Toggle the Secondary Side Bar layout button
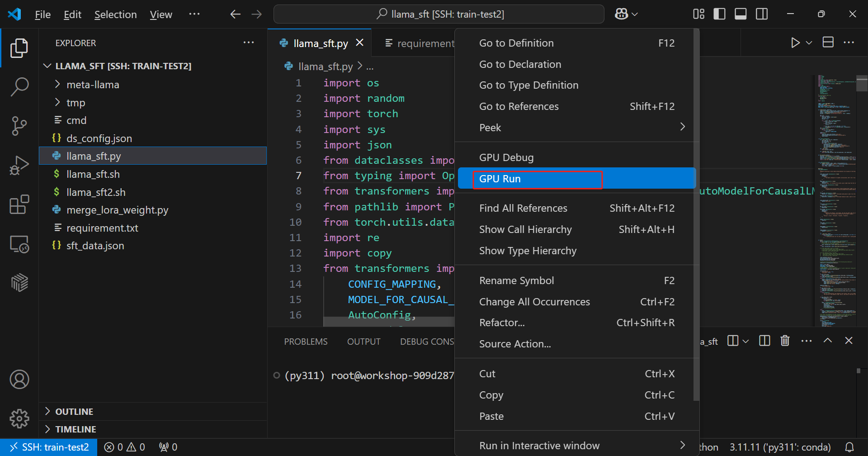868x456 pixels. (762, 14)
